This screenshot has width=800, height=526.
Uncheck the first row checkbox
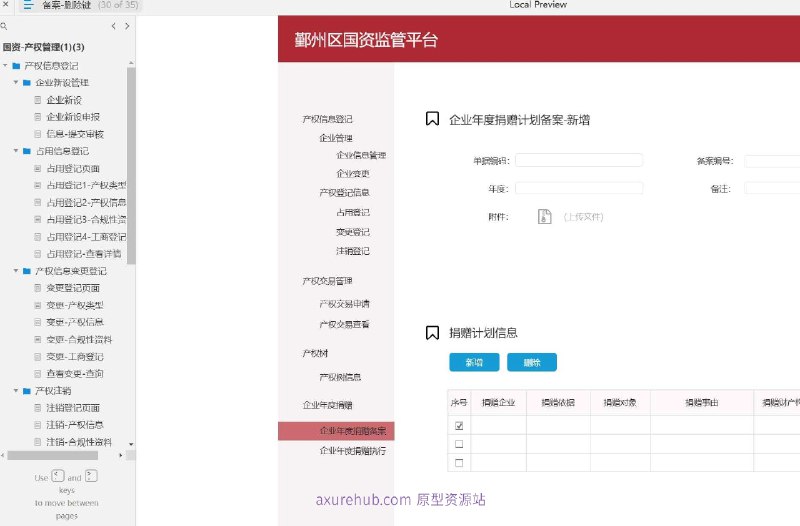459,425
